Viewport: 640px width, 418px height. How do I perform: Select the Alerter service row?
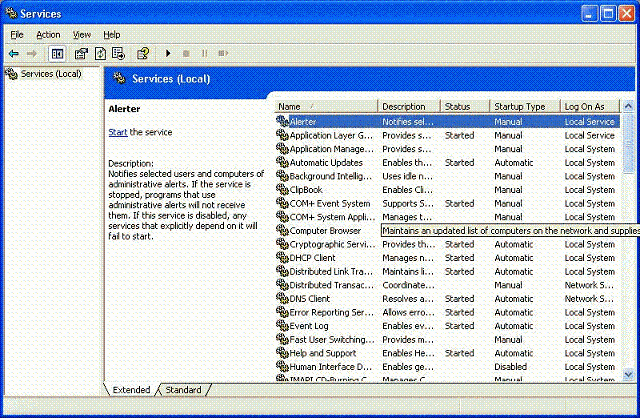(x=447, y=121)
